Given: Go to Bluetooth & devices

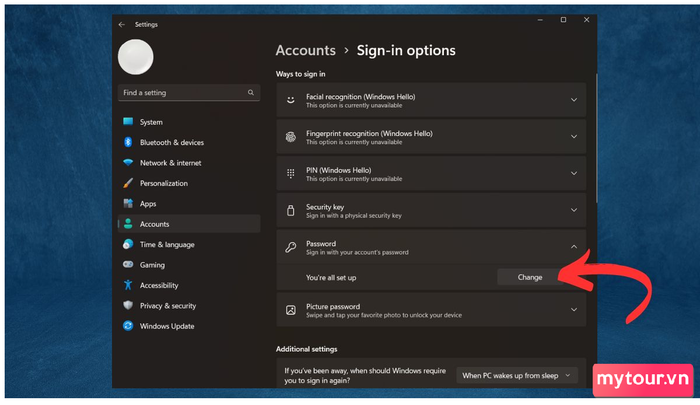Looking at the screenshot, I should point(189,142).
